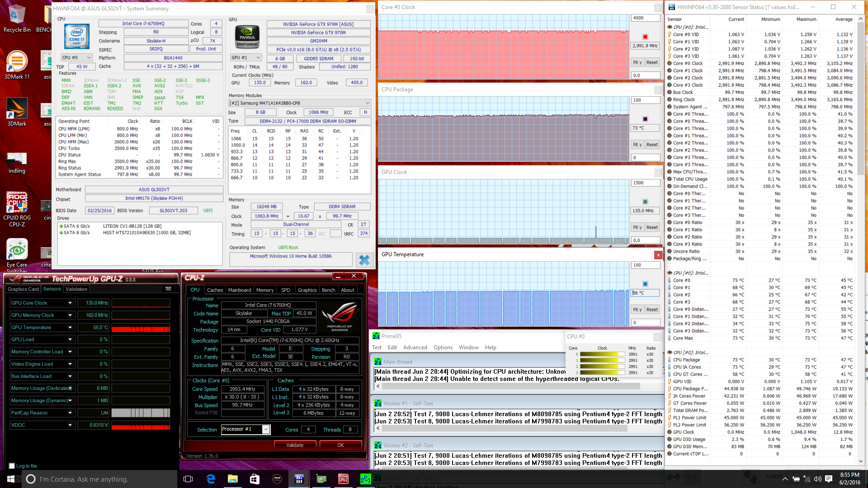Open the Advanced menu in Prime95
The image size is (868, 488).
click(x=415, y=347)
